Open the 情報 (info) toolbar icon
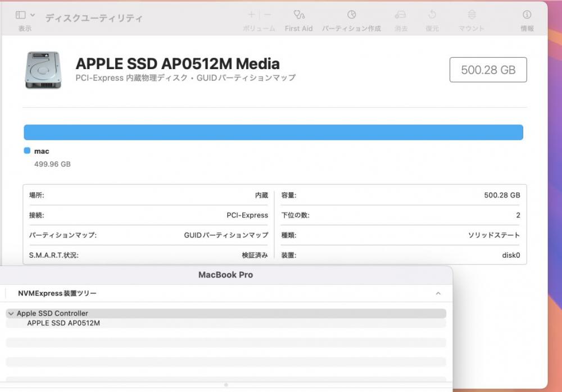 click(x=527, y=15)
